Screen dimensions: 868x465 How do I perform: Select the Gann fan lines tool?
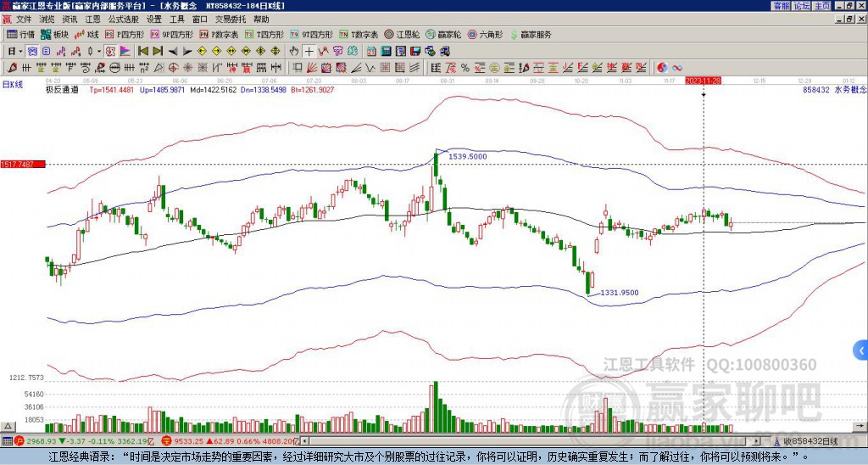312,68
